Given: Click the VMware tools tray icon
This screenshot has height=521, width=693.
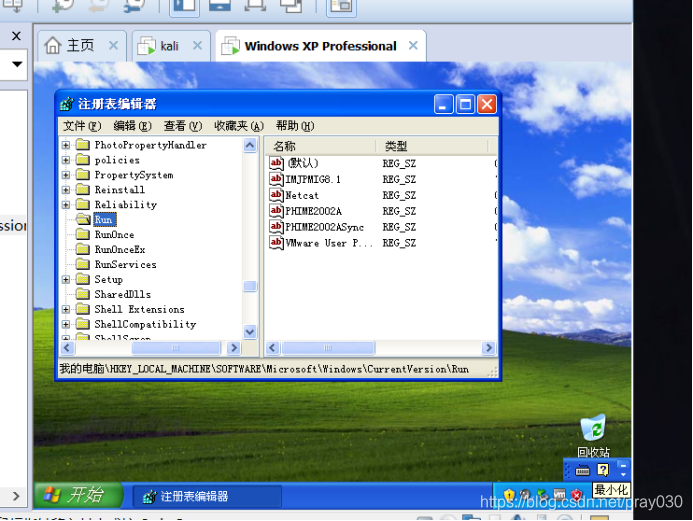Looking at the screenshot, I should pos(560,495).
